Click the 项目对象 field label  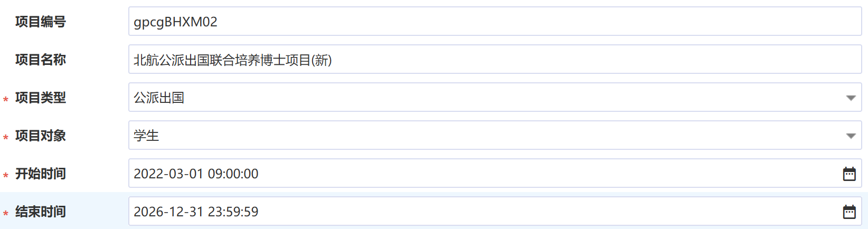pos(41,136)
